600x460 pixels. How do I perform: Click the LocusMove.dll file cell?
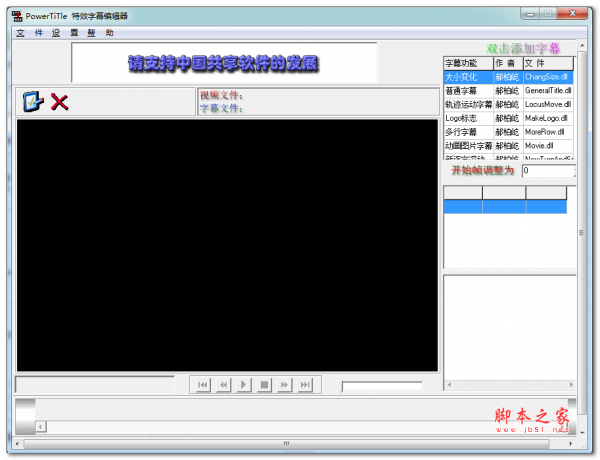click(x=548, y=104)
